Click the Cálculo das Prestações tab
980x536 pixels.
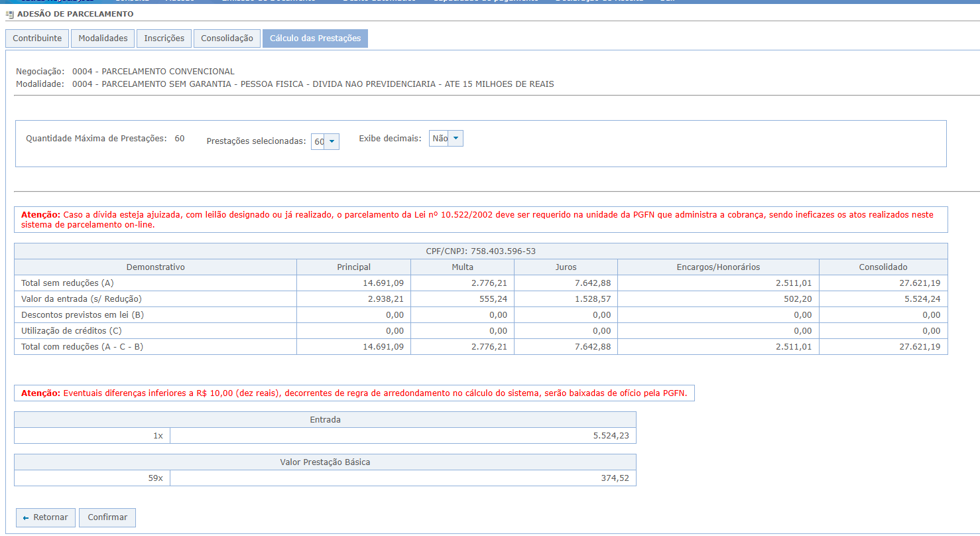(x=315, y=38)
